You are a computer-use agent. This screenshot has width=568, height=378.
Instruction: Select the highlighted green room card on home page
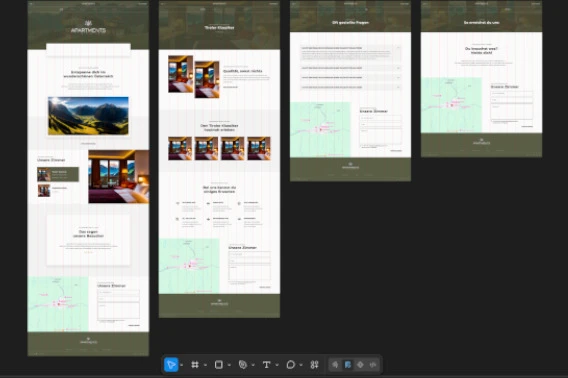58,174
